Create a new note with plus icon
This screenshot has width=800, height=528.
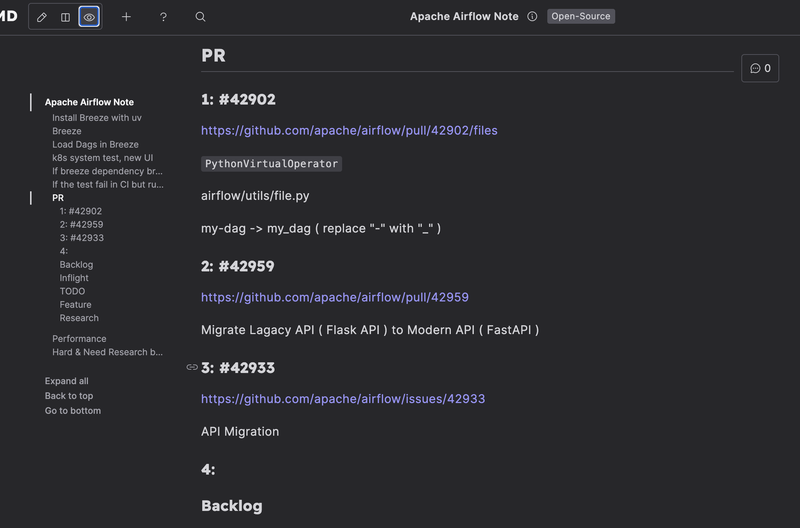pos(126,17)
